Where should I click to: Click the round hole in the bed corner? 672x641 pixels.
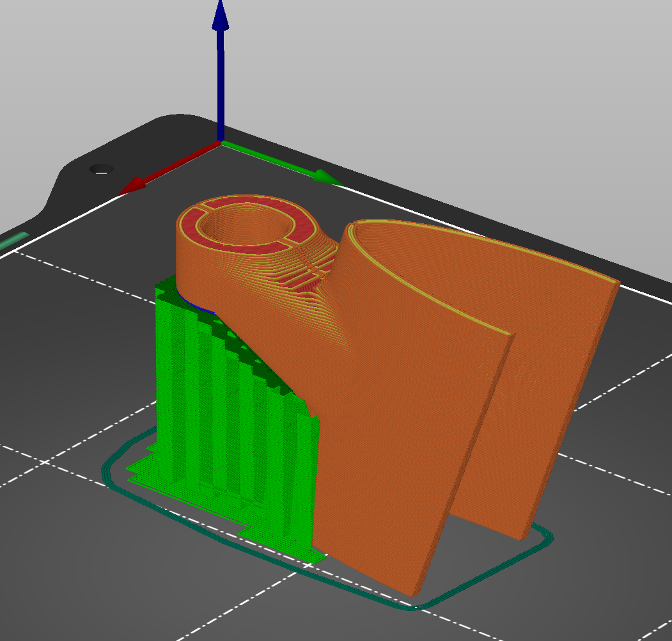click(101, 169)
